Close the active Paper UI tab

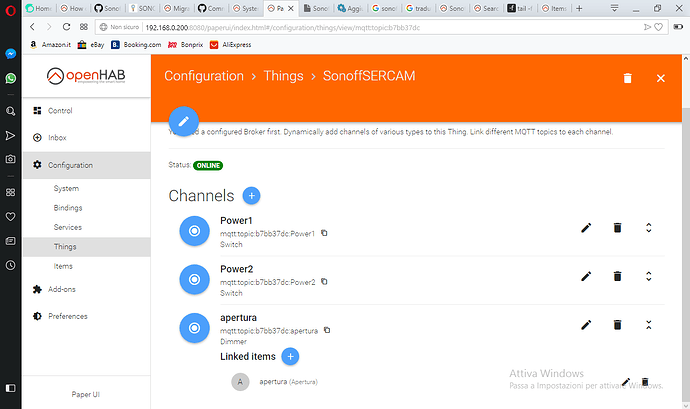(x=290, y=8)
